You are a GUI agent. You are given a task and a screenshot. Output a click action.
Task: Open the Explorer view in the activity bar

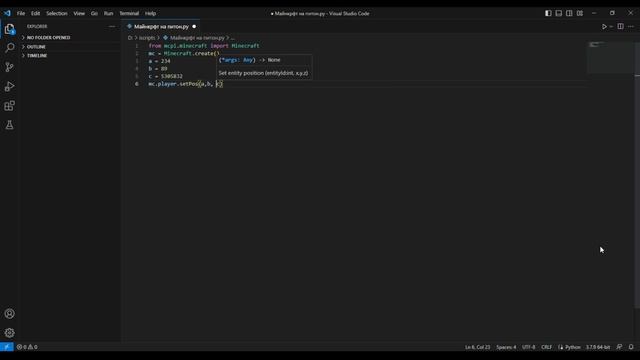[9, 29]
